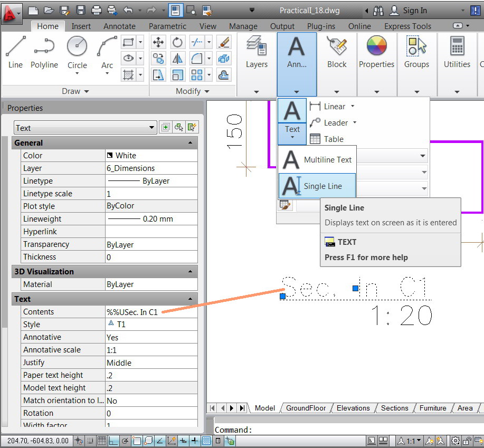Activate the Erase tool
Screen dimensions: 484x448
click(x=224, y=42)
